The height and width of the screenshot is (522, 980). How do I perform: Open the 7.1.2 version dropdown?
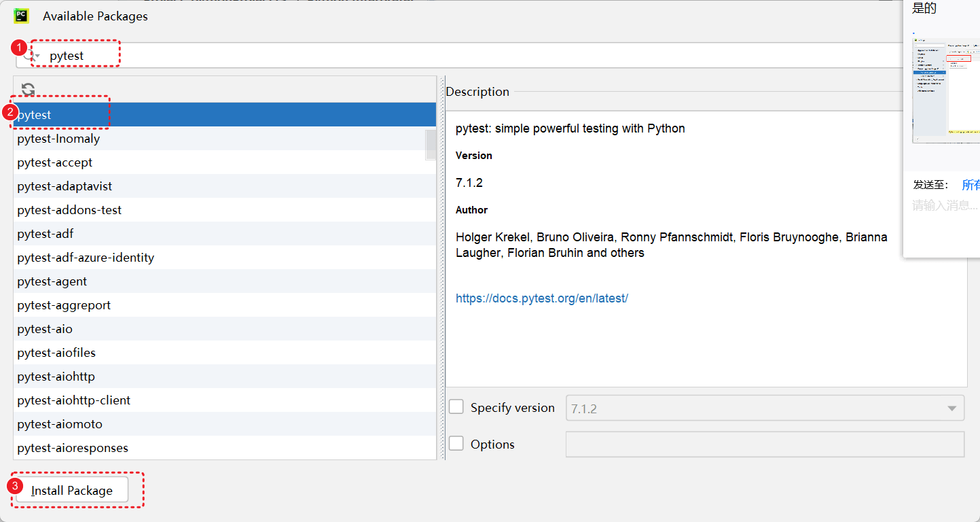coord(765,408)
